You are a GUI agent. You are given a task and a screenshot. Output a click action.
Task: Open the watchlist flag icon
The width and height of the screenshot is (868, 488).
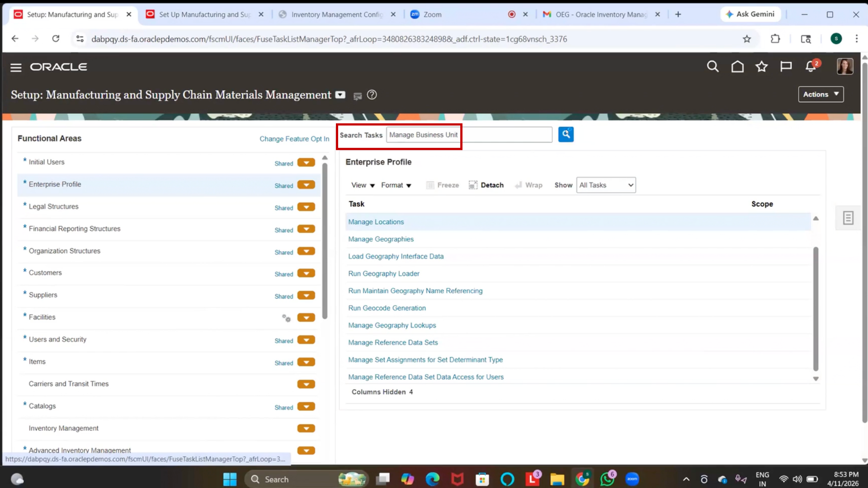pos(786,67)
